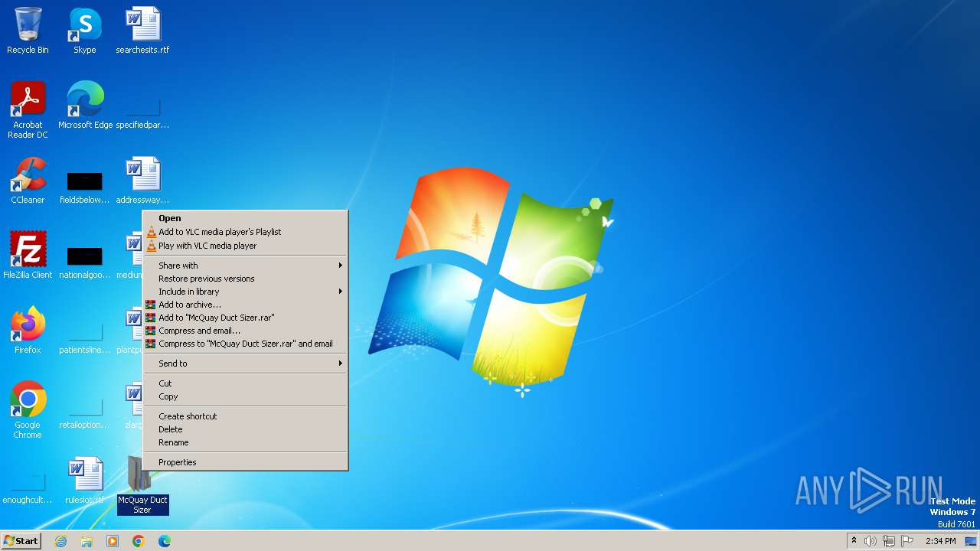The height and width of the screenshot is (551, 980).
Task: Open the Recycle Bin desktop icon
Action: pos(28,31)
